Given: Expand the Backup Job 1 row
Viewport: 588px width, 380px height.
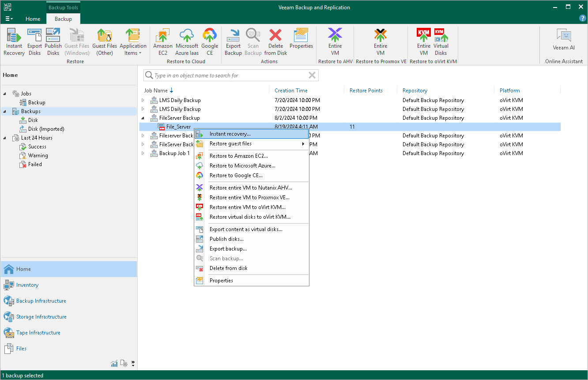Looking at the screenshot, I should click(x=143, y=153).
